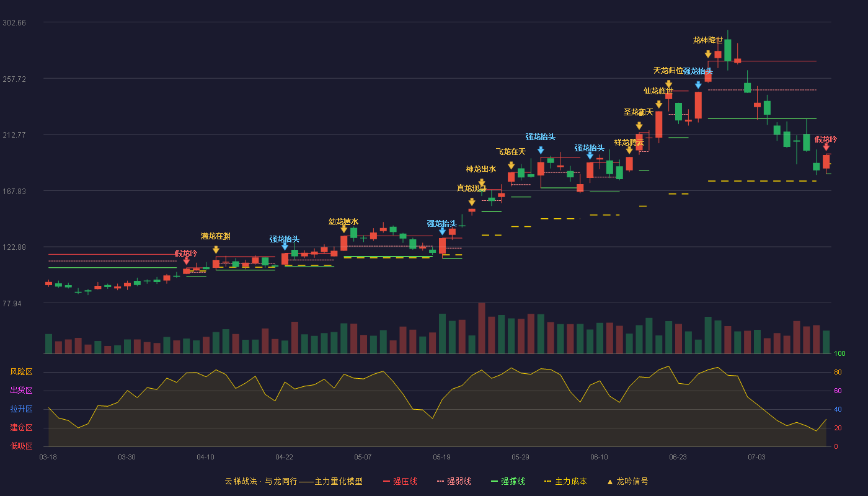Toggle the 龙吟信号 legend marker

627,481
